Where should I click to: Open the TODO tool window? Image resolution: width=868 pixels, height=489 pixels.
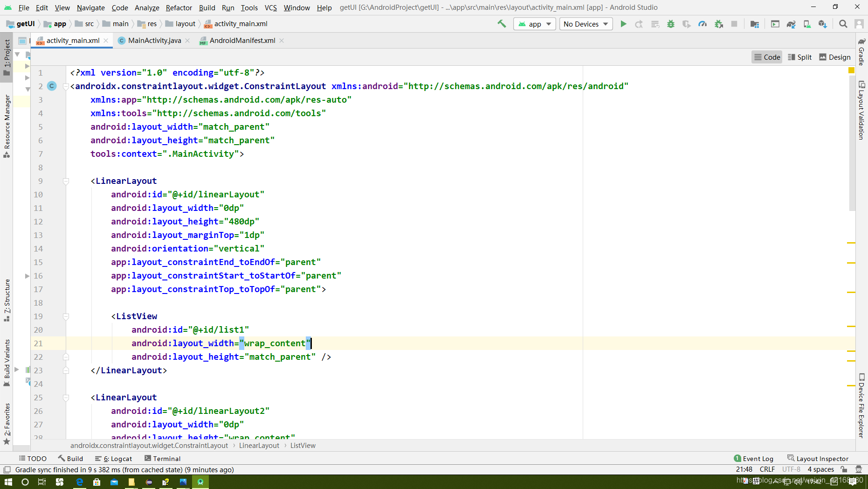click(x=33, y=458)
